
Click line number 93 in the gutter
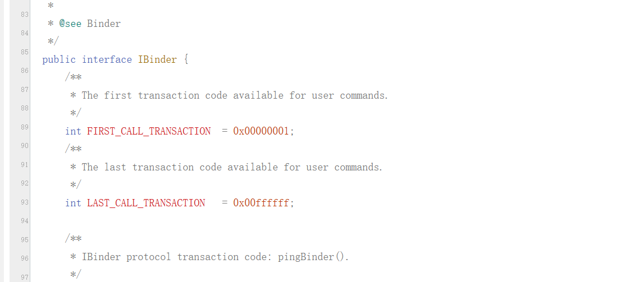click(25, 202)
